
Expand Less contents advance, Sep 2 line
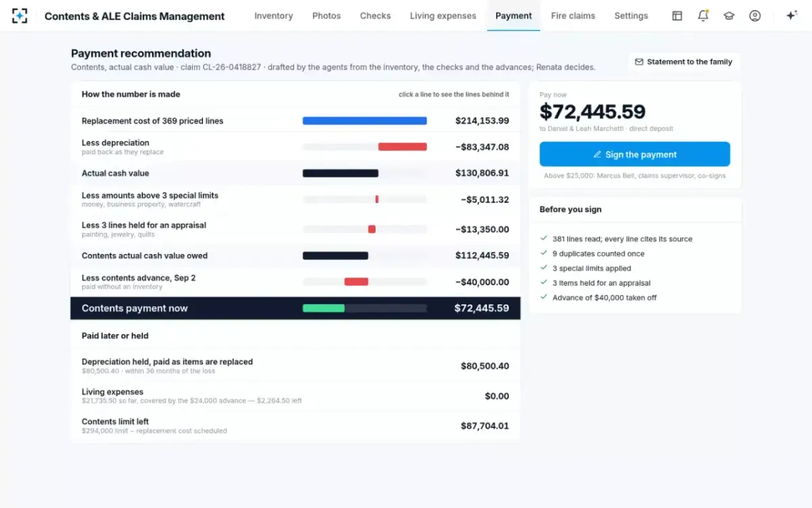point(296,282)
